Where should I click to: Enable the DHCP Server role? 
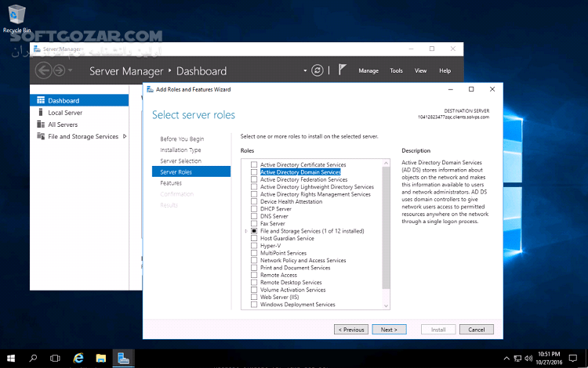[254, 209]
